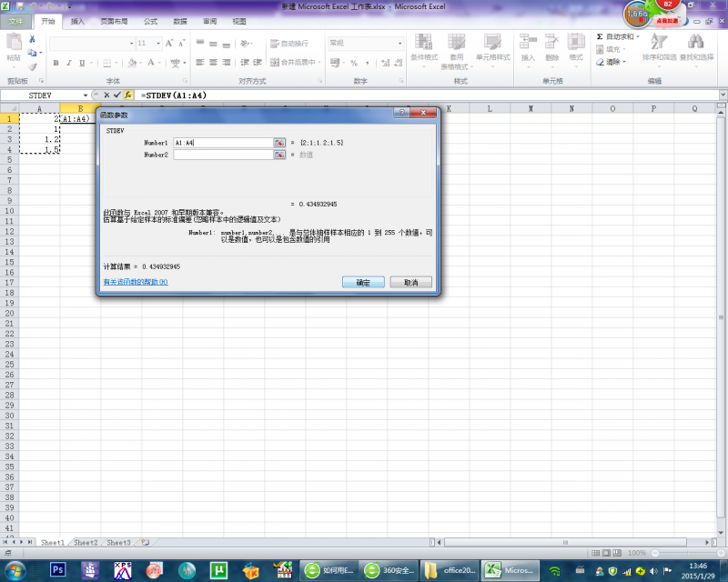Toggle right text alignment
The height and width of the screenshot is (582, 728).
click(226, 62)
